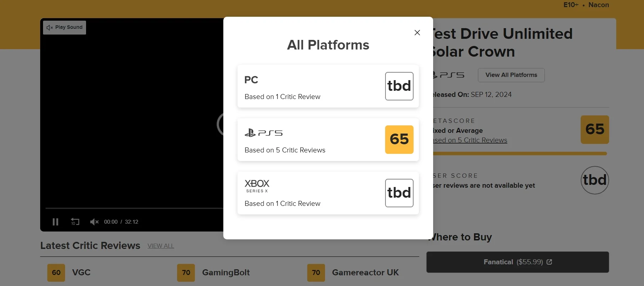Click the video progress bar

click(x=134, y=208)
